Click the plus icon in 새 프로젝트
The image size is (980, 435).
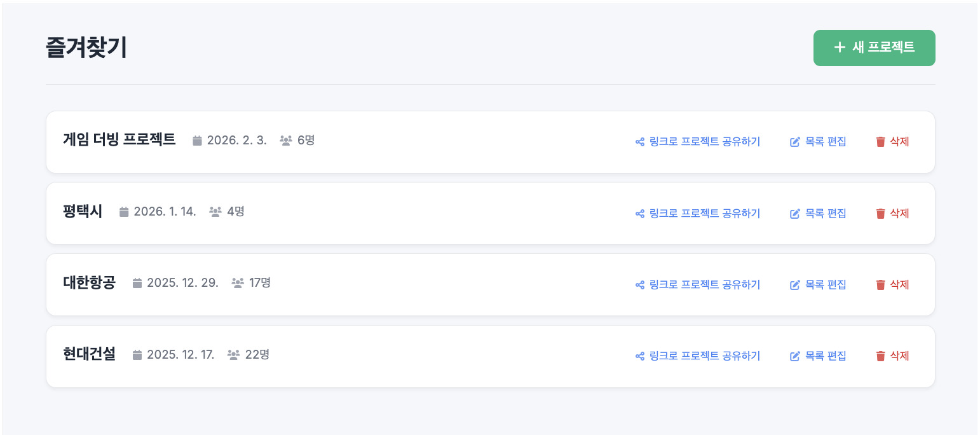click(x=840, y=47)
